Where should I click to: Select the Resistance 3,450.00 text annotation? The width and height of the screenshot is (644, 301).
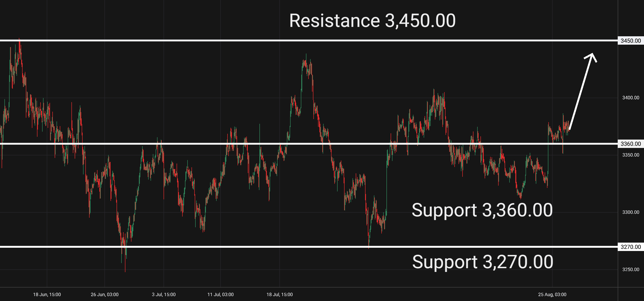[372, 21]
